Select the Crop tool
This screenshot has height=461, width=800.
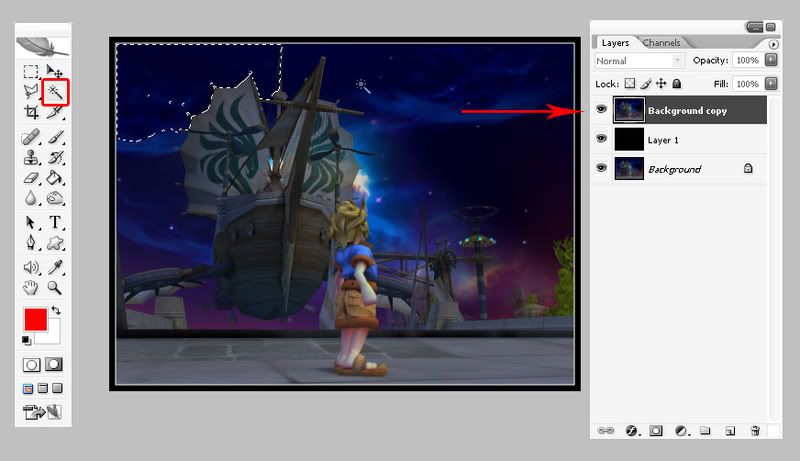point(31,112)
